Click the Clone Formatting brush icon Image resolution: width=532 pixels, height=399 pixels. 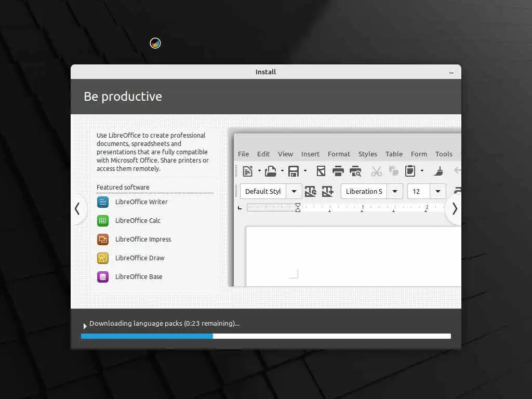pos(438,171)
